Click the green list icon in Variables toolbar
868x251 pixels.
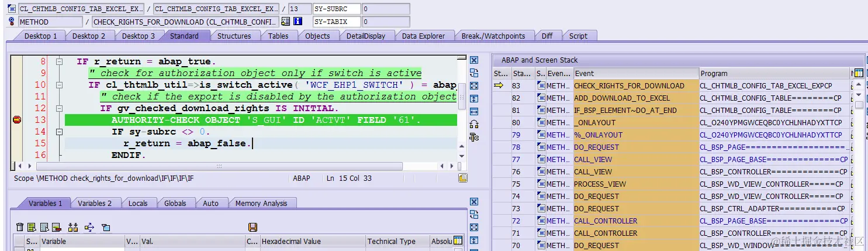click(x=32, y=228)
